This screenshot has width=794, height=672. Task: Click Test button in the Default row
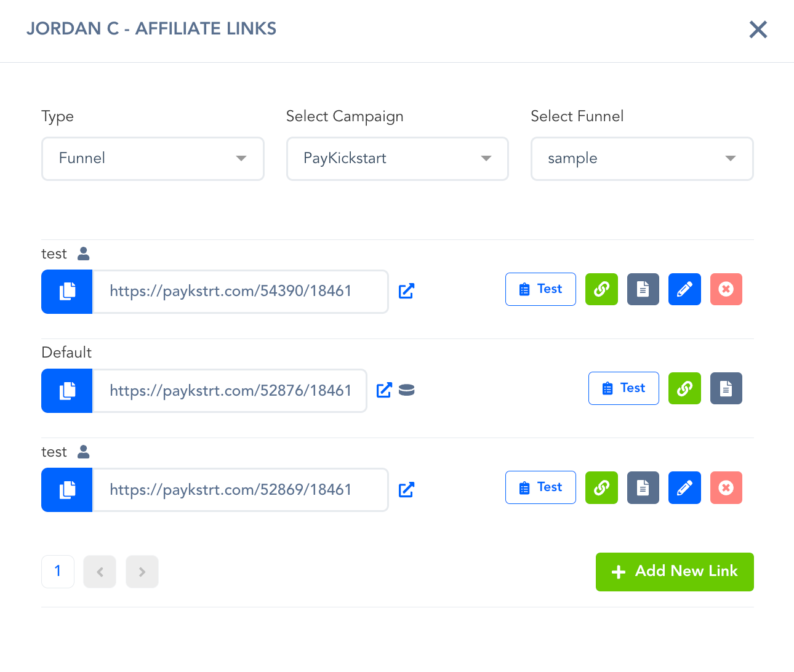(624, 388)
